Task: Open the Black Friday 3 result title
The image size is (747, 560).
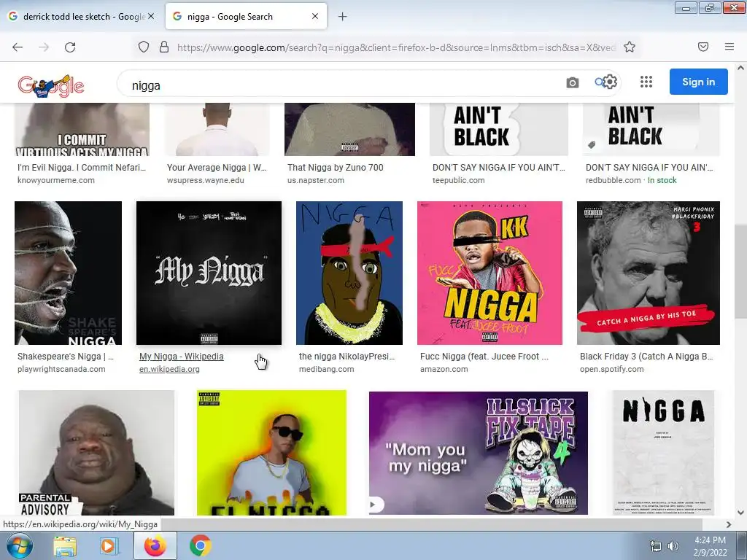Action: tap(646, 356)
